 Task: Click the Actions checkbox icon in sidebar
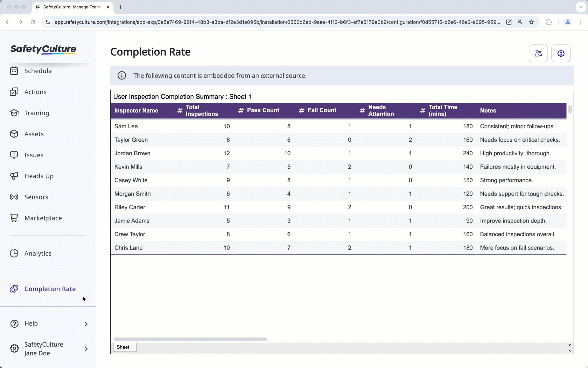pos(14,92)
